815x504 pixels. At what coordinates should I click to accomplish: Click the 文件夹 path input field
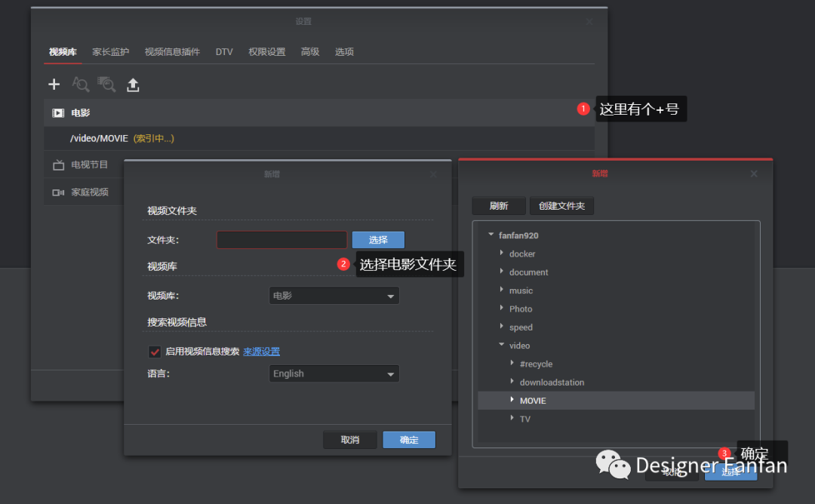(281, 239)
